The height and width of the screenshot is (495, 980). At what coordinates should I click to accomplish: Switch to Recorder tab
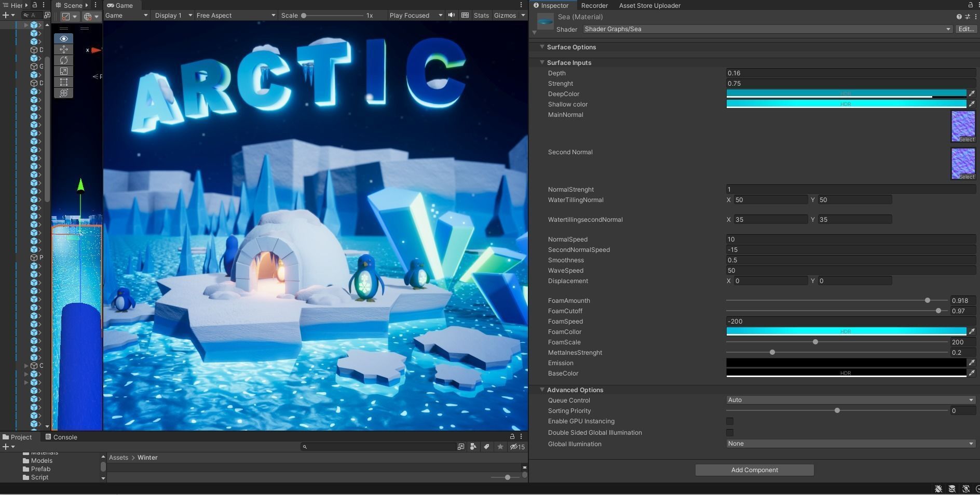pyautogui.click(x=594, y=5)
